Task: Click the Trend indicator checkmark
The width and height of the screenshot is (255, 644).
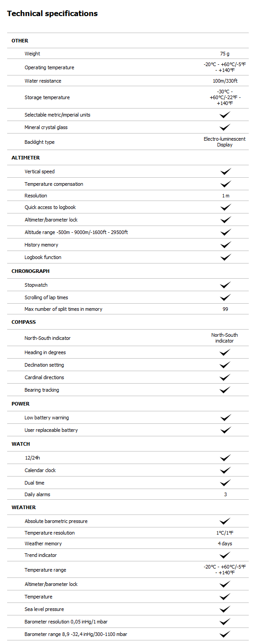Action: pyautogui.click(x=225, y=555)
